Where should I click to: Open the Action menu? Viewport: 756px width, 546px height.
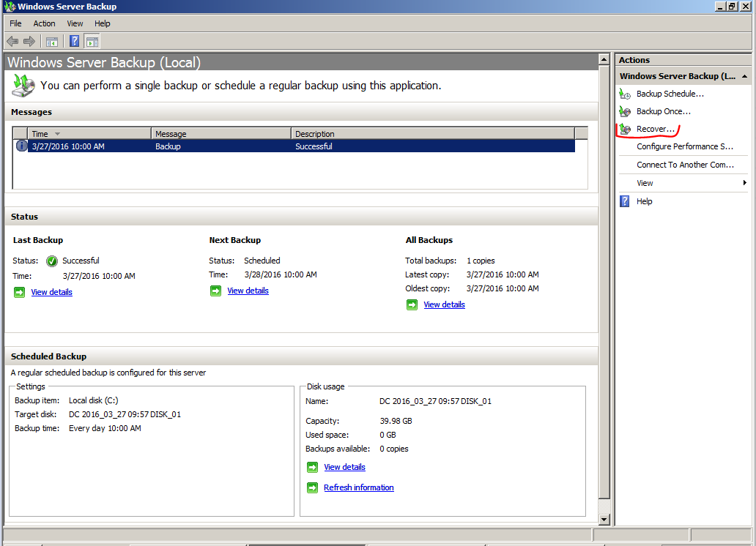[44, 23]
